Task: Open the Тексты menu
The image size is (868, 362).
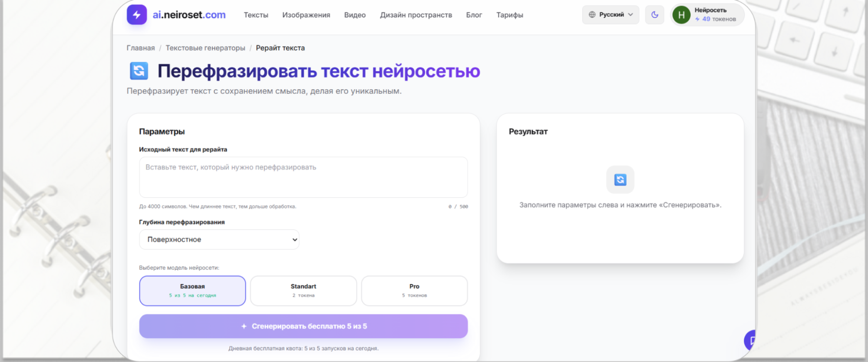Action: 256,15
